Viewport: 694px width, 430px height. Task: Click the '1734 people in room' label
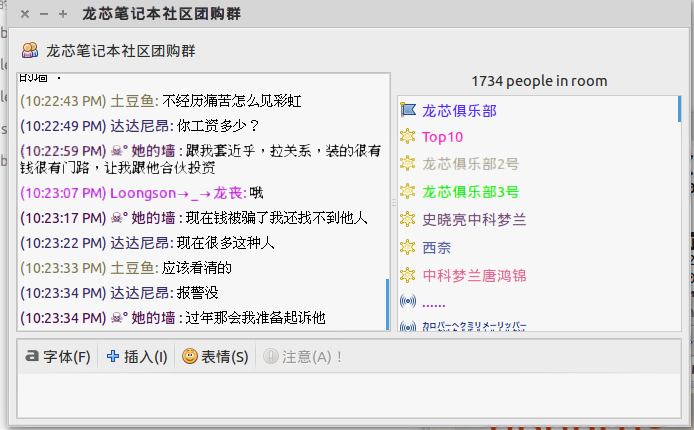point(539,81)
